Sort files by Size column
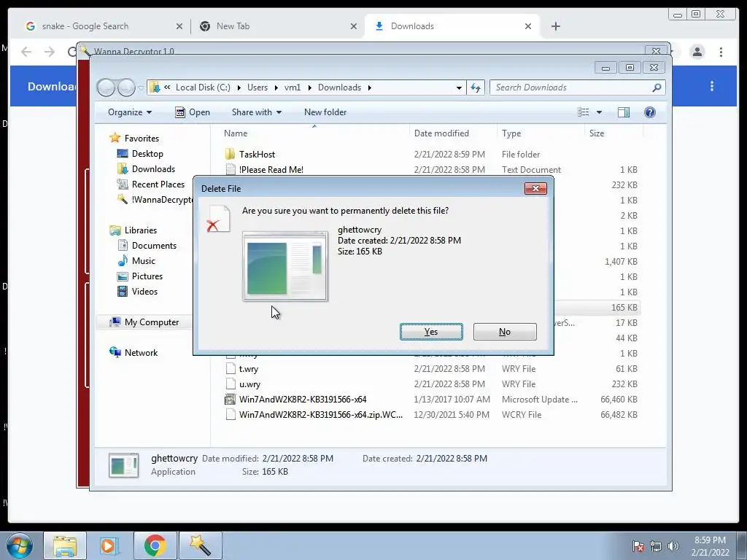The width and height of the screenshot is (747, 560). tap(597, 133)
